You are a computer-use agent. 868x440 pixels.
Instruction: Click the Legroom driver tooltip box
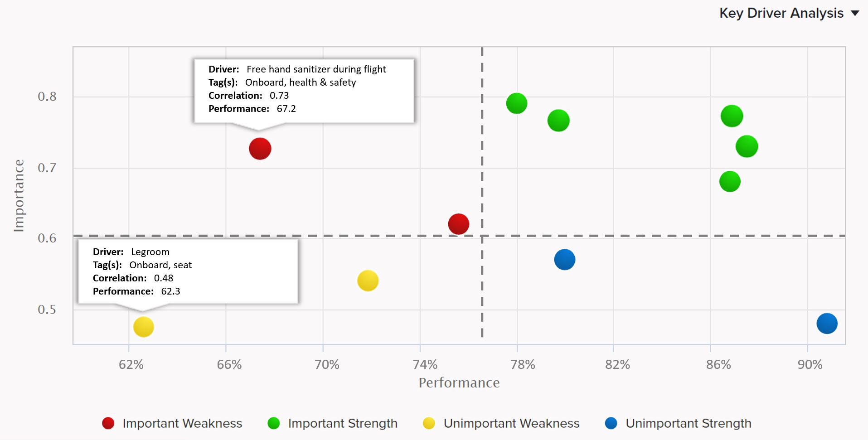188,271
